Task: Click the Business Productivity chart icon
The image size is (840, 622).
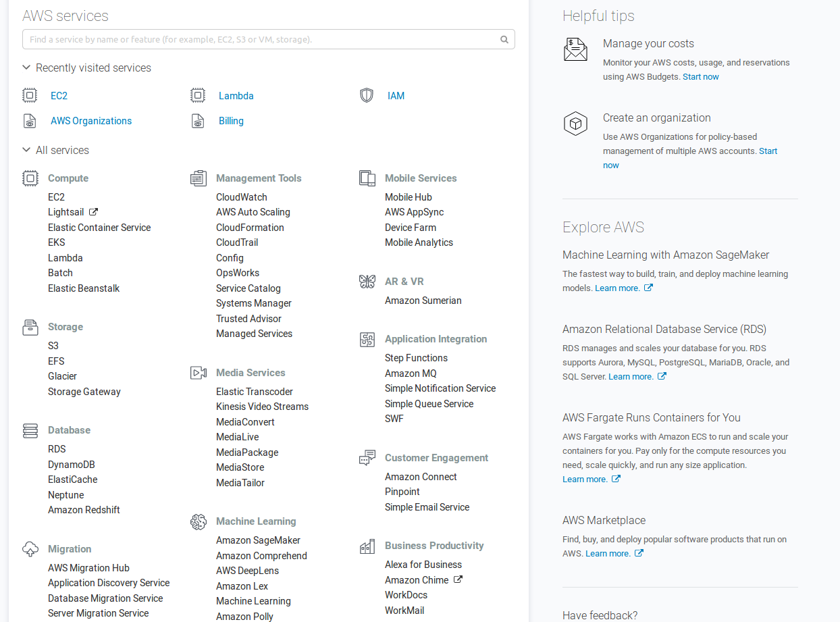Action: click(367, 546)
